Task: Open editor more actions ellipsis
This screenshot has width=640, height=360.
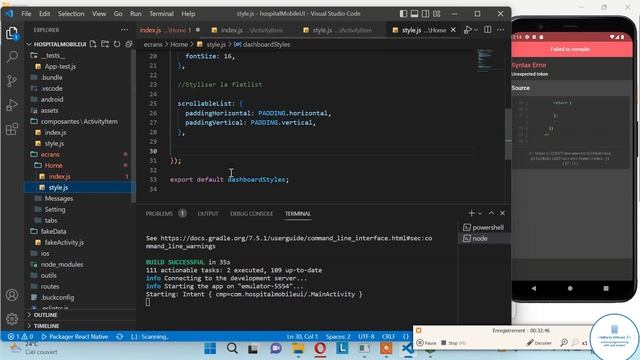Action: (x=500, y=29)
